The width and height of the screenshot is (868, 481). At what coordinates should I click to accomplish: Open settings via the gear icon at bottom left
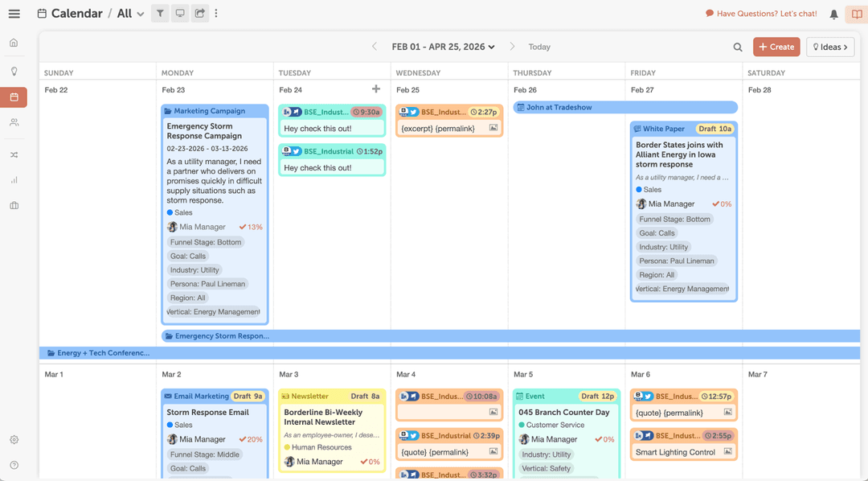[x=13, y=440]
